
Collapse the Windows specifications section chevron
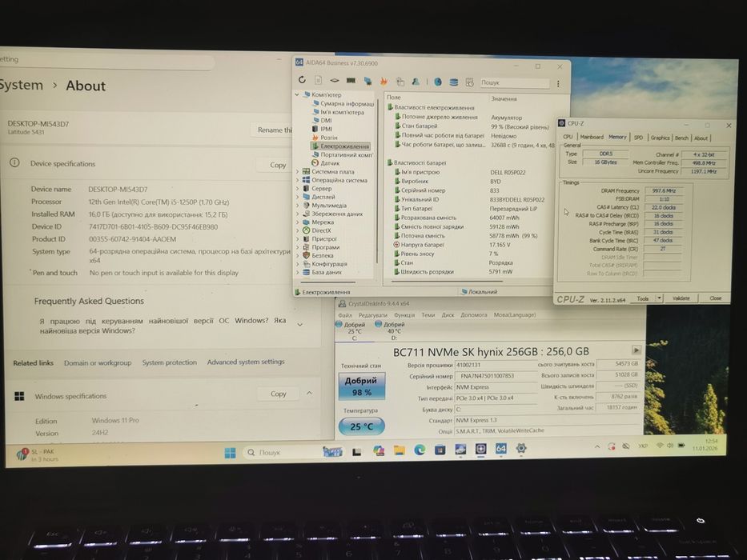(x=310, y=394)
